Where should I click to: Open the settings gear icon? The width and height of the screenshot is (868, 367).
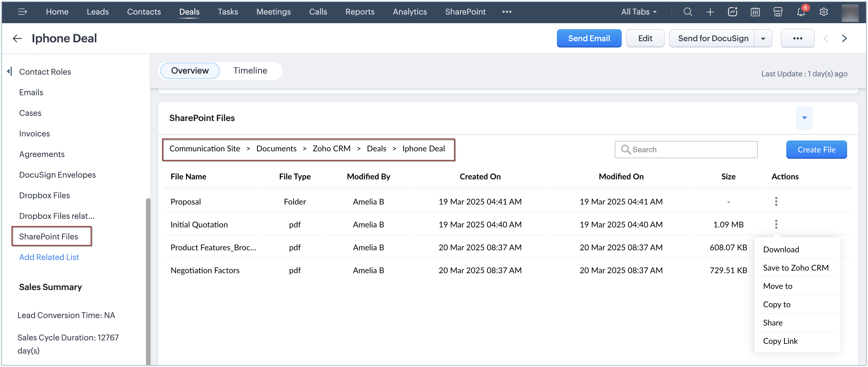click(823, 12)
